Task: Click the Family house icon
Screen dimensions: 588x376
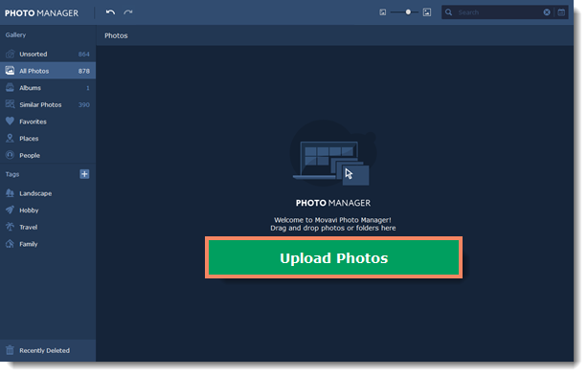Action: pyautogui.click(x=11, y=243)
